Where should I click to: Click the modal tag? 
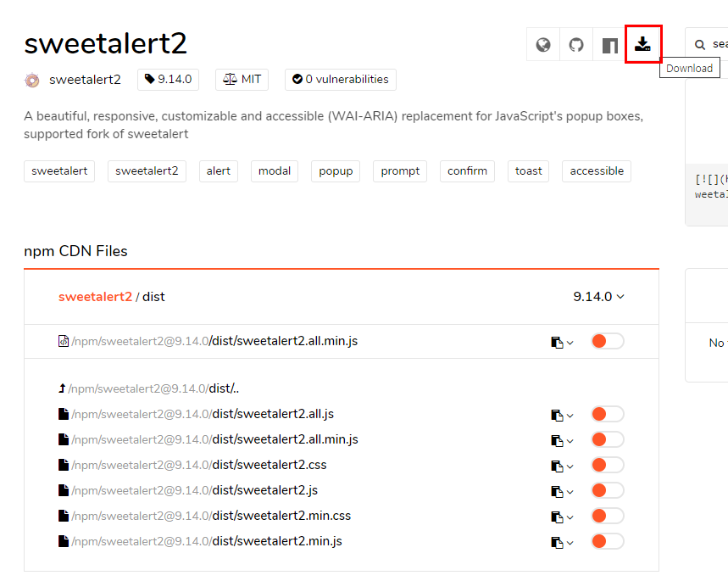[x=275, y=171]
